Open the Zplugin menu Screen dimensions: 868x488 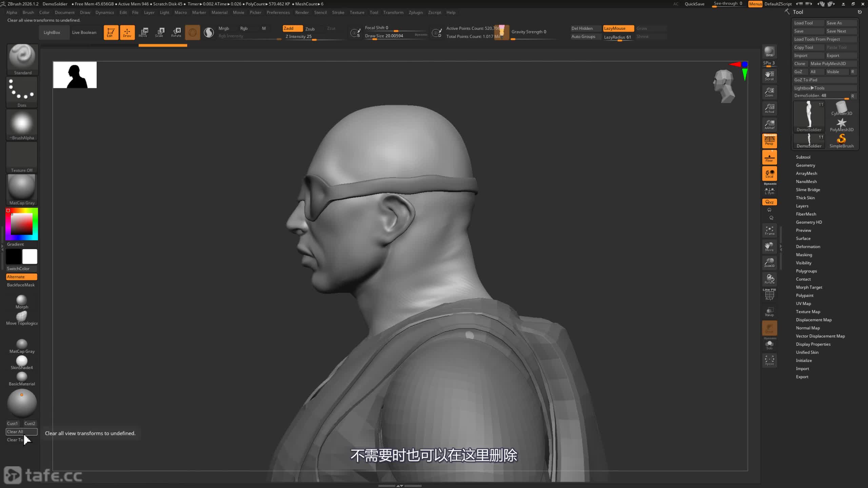coord(416,13)
